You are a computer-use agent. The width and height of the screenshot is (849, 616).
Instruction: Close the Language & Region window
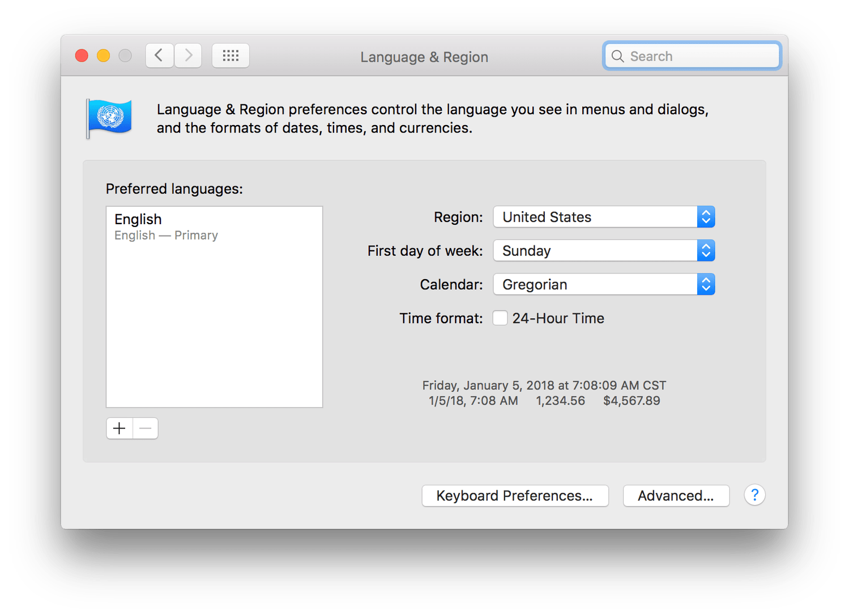[82, 55]
